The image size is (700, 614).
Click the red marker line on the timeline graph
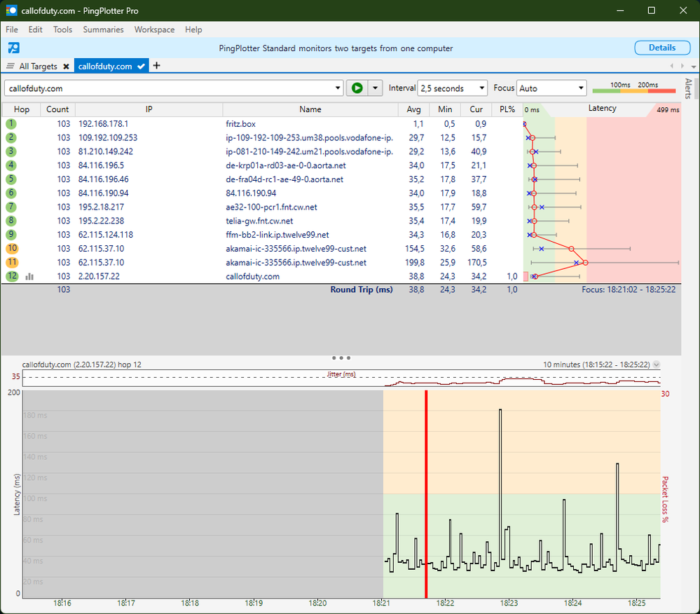(425, 491)
